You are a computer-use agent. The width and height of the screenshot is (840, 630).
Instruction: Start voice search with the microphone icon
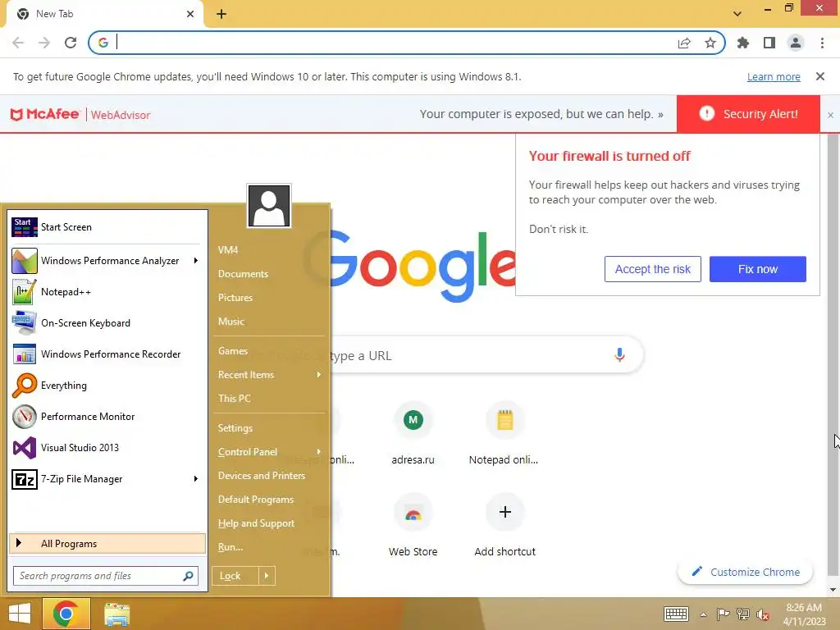coord(619,354)
